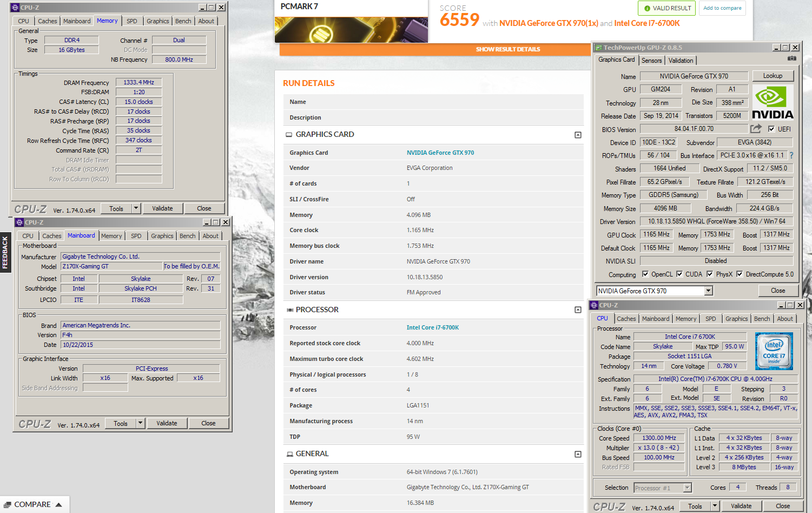Click the General section laptop icon
The image size is (812, 513).
coord(290,454)
